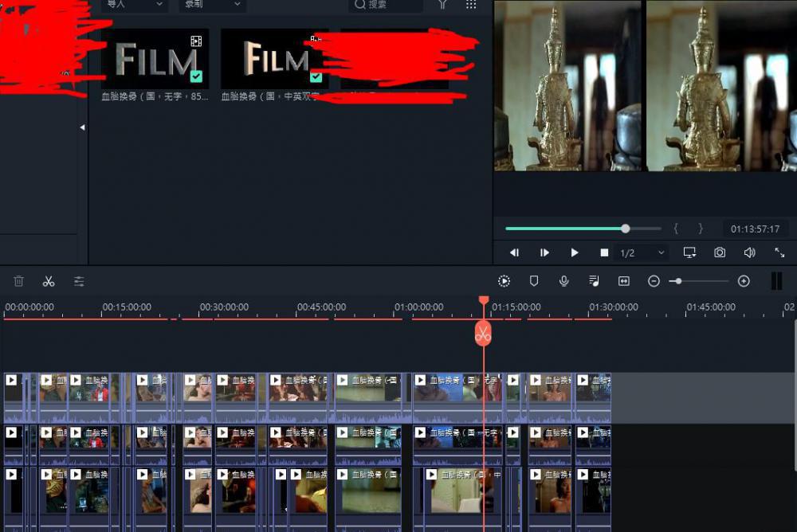Viewport: 797px width, 532px height.
Task: Switch media view with grid dots icon
Action: pos(471,5)
